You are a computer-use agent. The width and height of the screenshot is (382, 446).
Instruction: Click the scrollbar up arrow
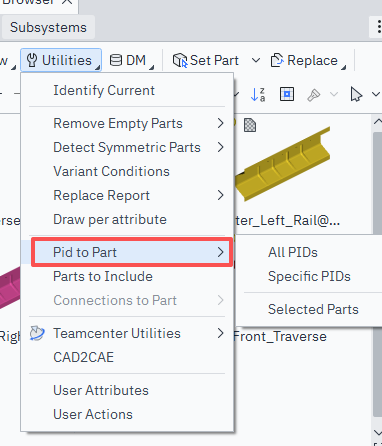[x=377, y=122]
